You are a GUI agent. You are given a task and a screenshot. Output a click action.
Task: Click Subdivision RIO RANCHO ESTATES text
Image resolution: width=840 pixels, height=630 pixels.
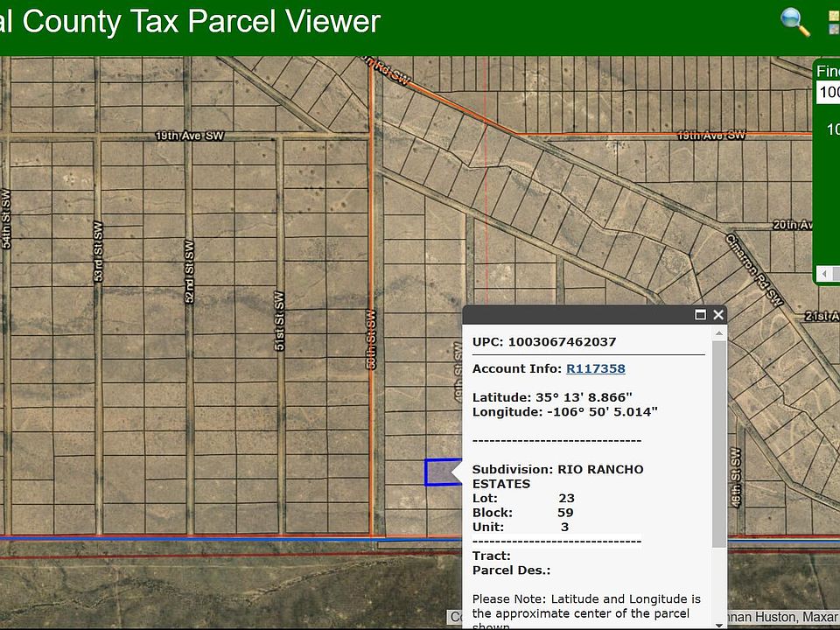[557, 476]
